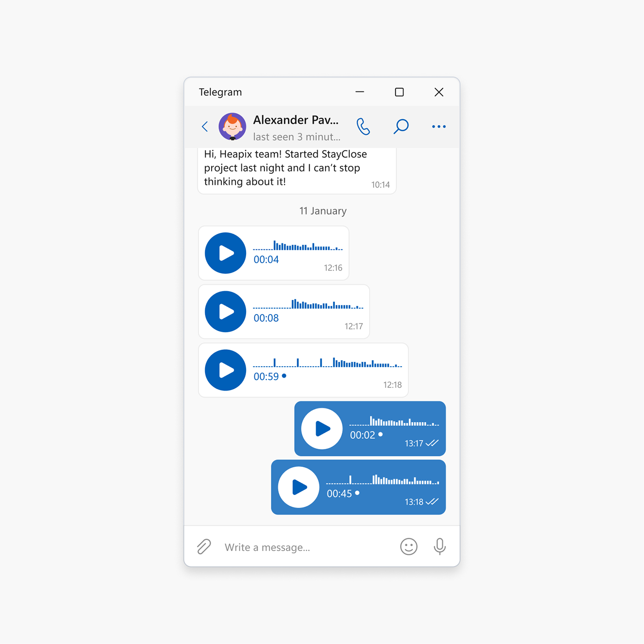Image resolution: width=644 pixels, height=644 pixels.
Task: Attach a file with the paperclip icon
Action: click(x=204, y=546)
